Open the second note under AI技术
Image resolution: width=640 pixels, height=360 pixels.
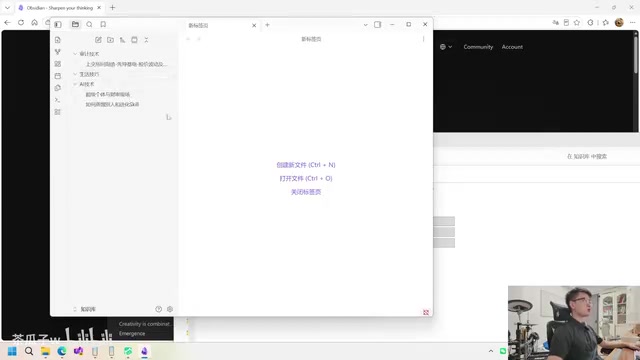(x=112, y=104)
